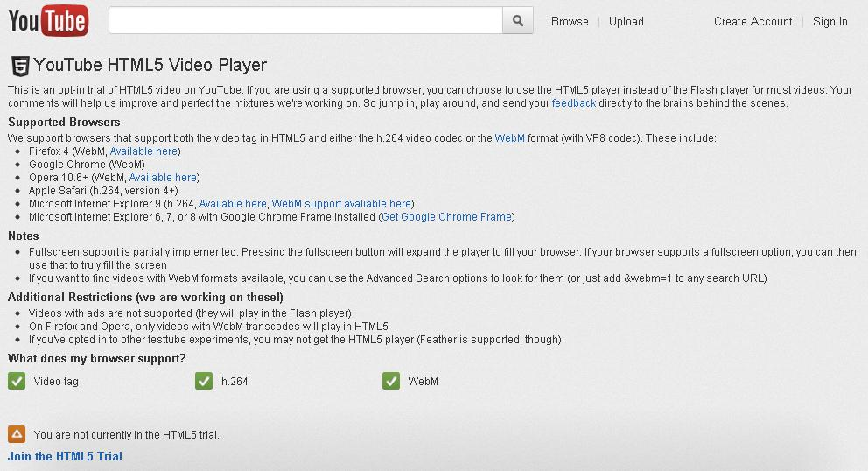The height and width of the screenshot is (471, 868).
Task: Focus the YouTube search field
Action: [305, 20]
